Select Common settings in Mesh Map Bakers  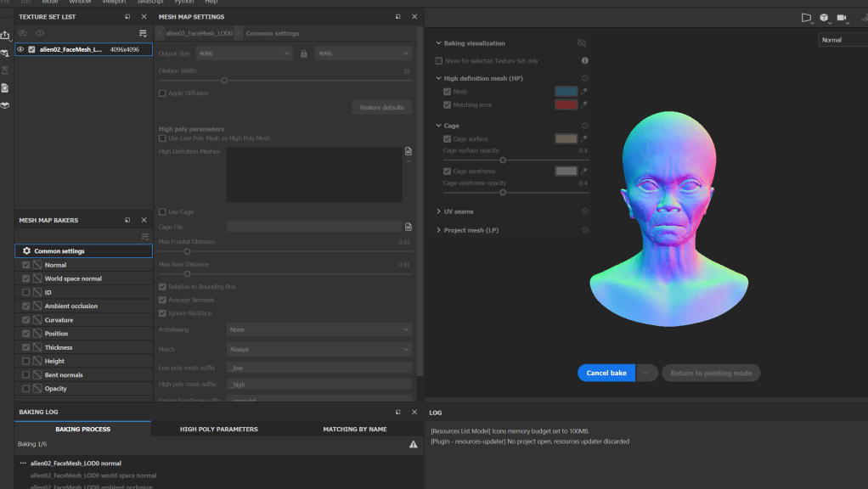[x=59, y=251]
